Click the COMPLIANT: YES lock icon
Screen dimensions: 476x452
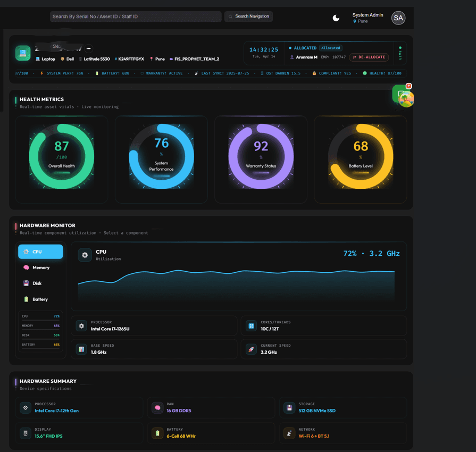pos(314,73)
